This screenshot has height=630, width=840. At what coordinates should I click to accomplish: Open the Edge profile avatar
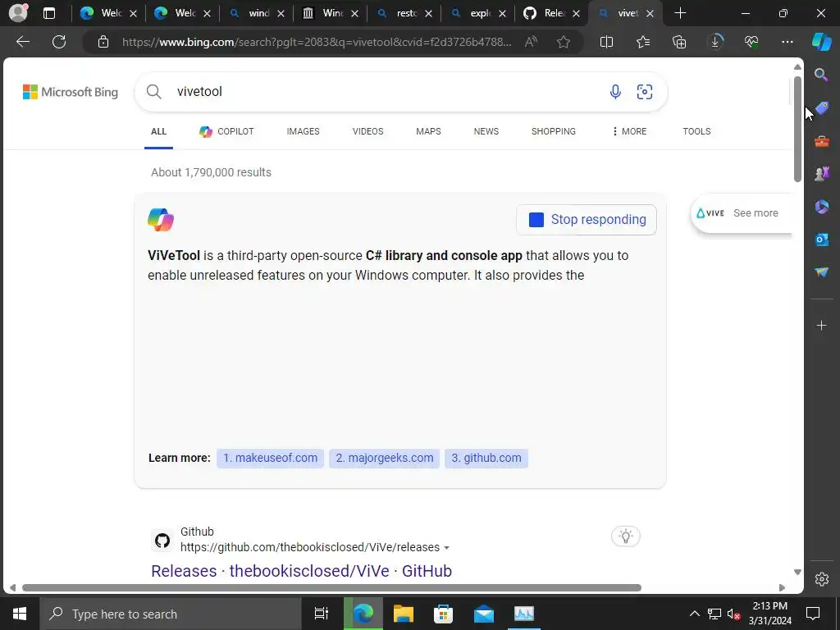[x=18, y=13]
